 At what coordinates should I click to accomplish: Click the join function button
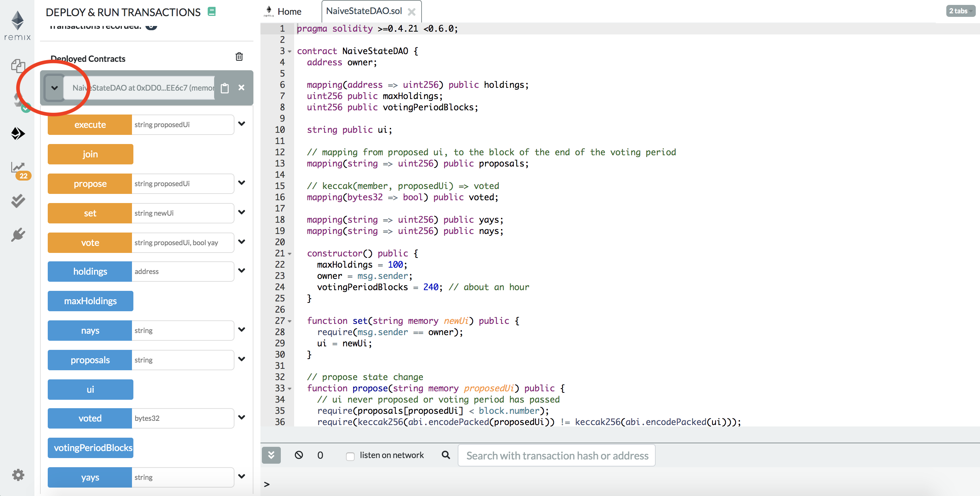pos(90,154)
